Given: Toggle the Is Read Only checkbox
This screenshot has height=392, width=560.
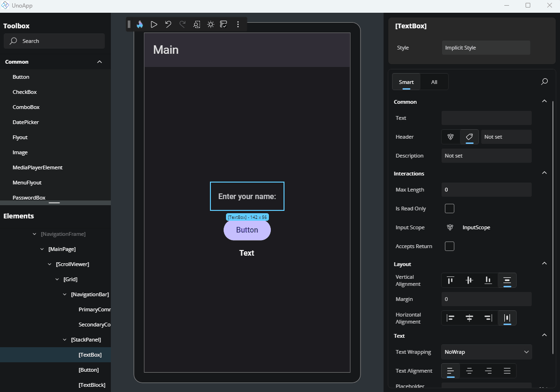Looking at the screenshot, I should tap(450, 209).
